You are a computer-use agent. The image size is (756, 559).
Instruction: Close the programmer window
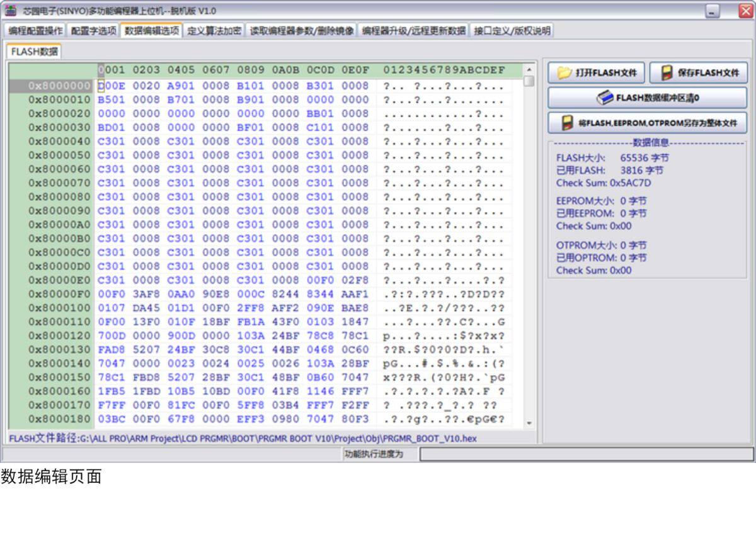tap(746, 11)
